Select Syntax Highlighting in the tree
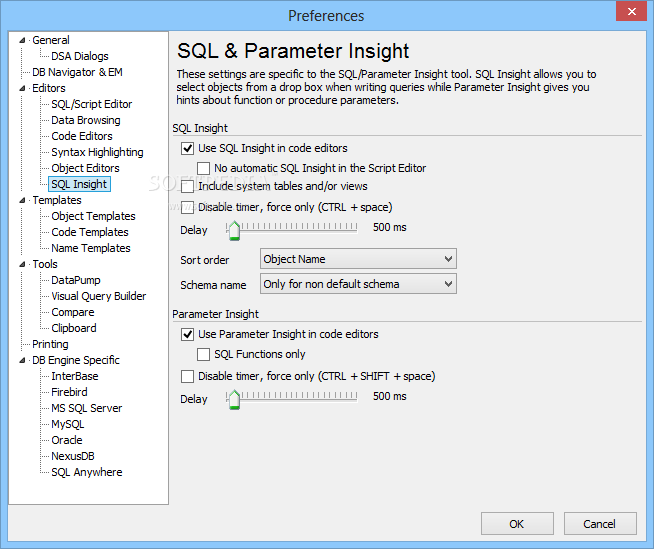 point(97,152)
